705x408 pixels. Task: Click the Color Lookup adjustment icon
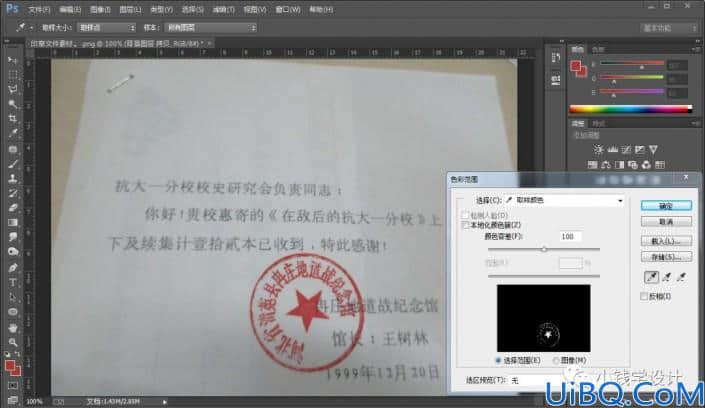(x=660, y=165)
